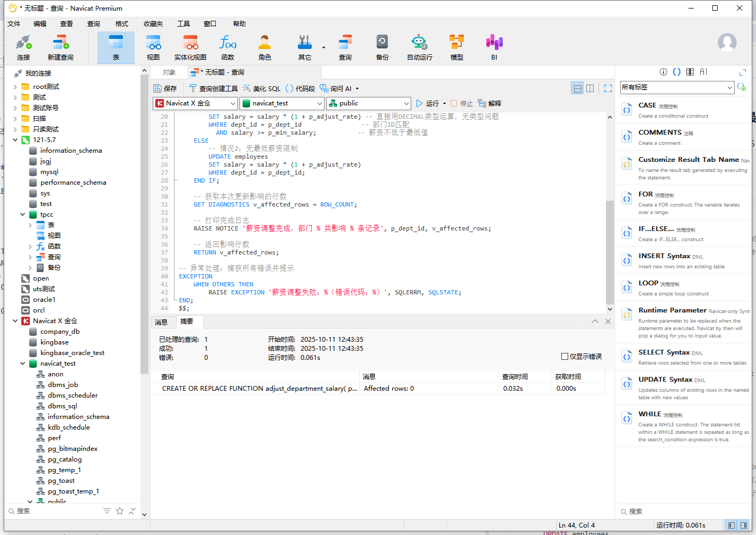Open the 收藏夹 menu
This screenshot has width=756, height=535.
(x=153, y=23)
